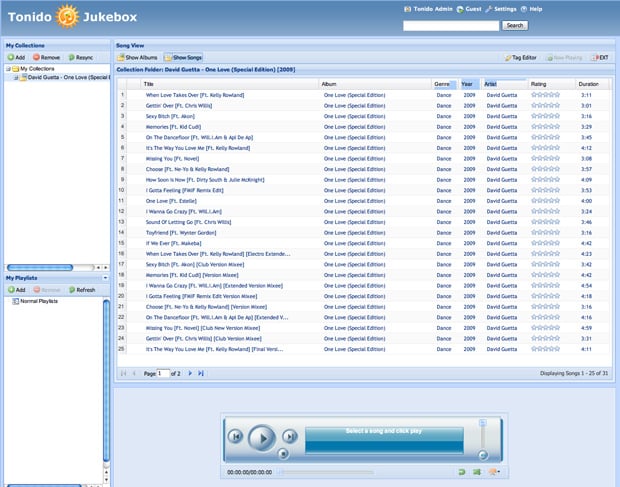The height and width of the screenshot is (487, 620).
Task: Sort songs by Album column
Action: 375,84
